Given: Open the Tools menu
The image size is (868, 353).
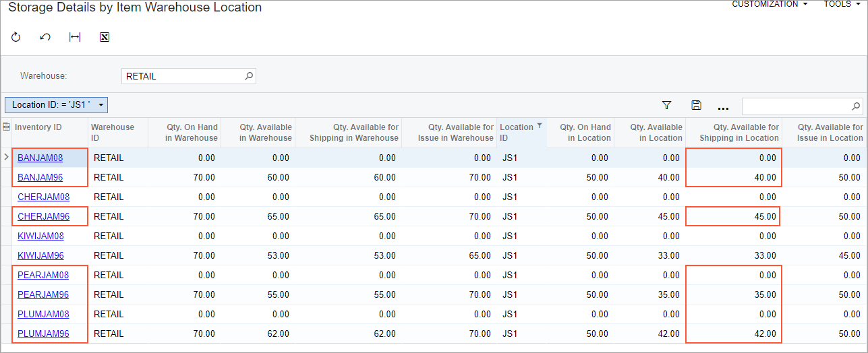Looking at the screenshot, I should click(841, 5).
